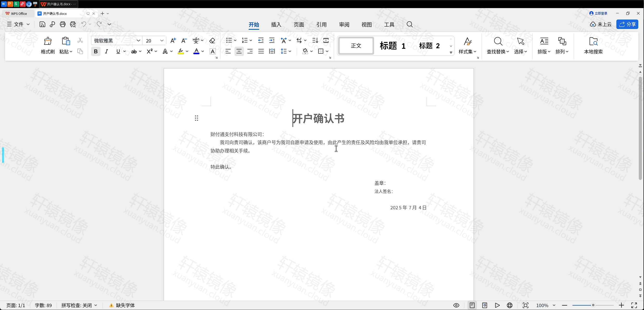Switch to the 页面 tab
The image size is (644, 310).
(x=299, y=25)
